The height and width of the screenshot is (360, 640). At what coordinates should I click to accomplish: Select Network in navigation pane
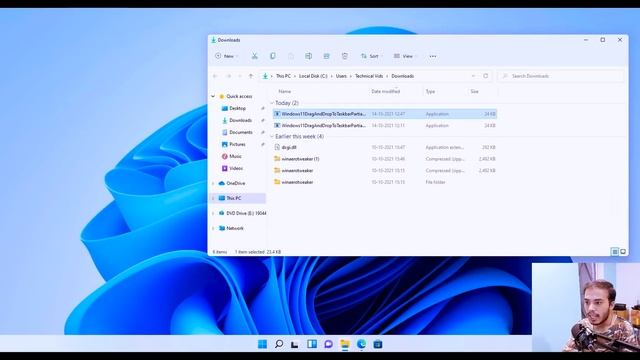pos(235,229)
